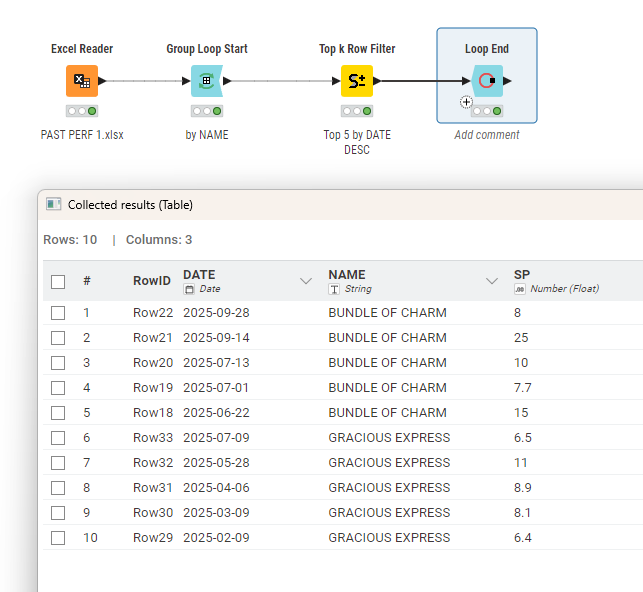Viewport: 643px width, 592px height.
Task: Expand the DATE column dropdown chevron
Action: pos(306,282)
